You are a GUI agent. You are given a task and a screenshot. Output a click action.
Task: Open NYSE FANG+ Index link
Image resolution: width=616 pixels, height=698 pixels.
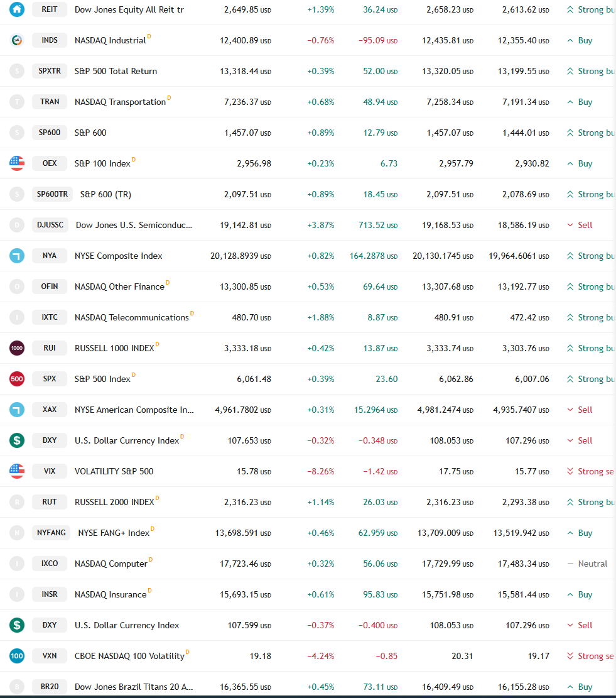pyautogui.click(x=114, y=532)
